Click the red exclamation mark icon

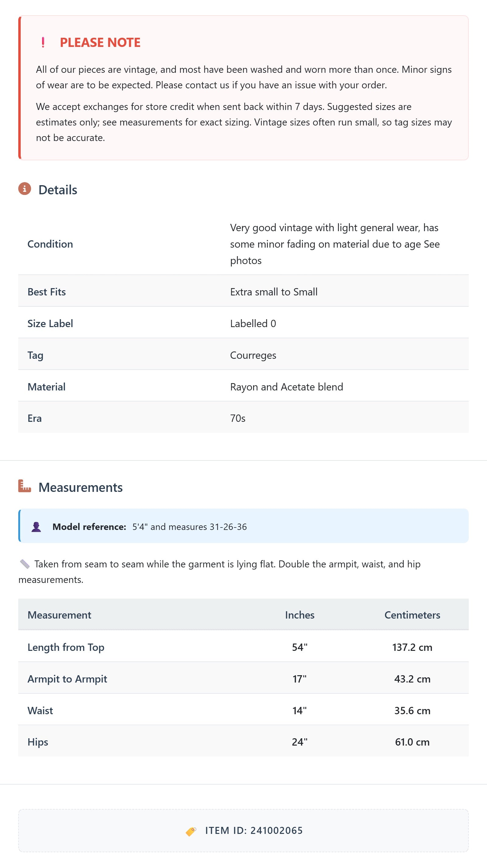43,42
